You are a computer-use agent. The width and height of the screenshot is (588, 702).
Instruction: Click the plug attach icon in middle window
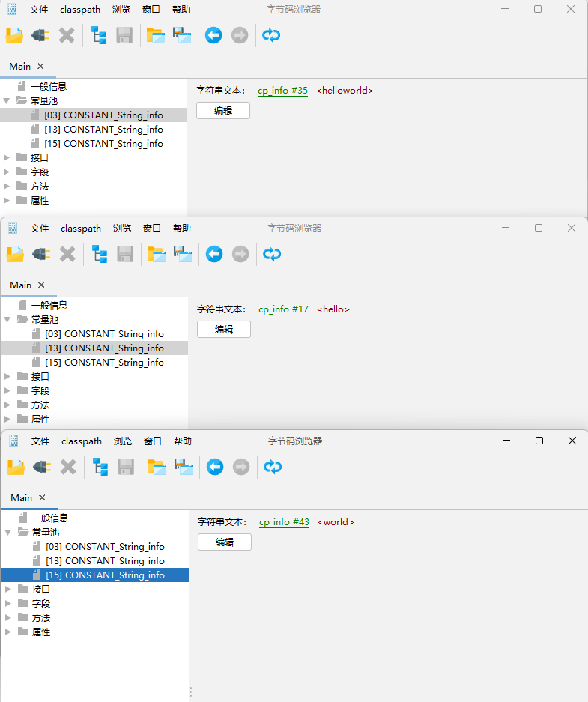tap(41, 254)
